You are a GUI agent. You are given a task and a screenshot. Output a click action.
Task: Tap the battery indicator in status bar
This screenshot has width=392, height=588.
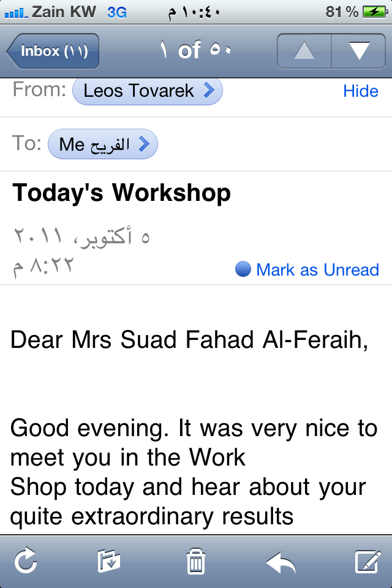coord(373,12)
